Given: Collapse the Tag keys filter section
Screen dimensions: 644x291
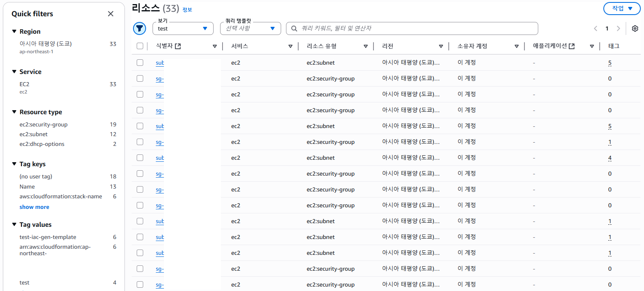Looking at the screenshot, I should (x=14, y=164).
